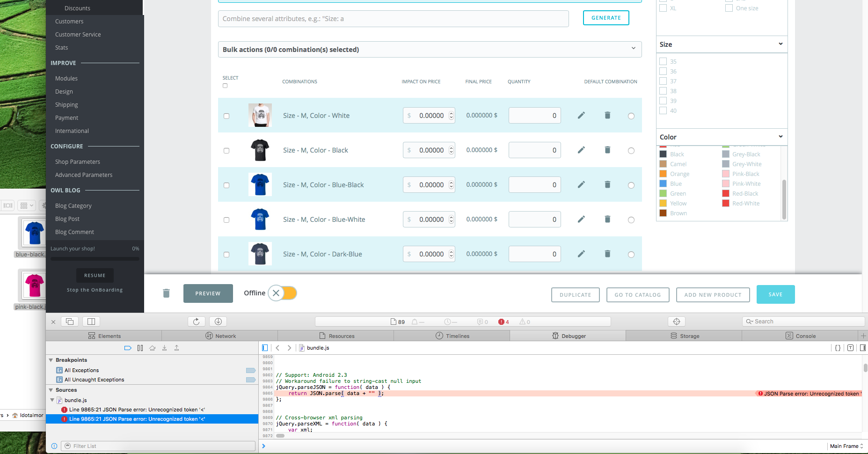Click the debugger step into icon

pos(165,348)
